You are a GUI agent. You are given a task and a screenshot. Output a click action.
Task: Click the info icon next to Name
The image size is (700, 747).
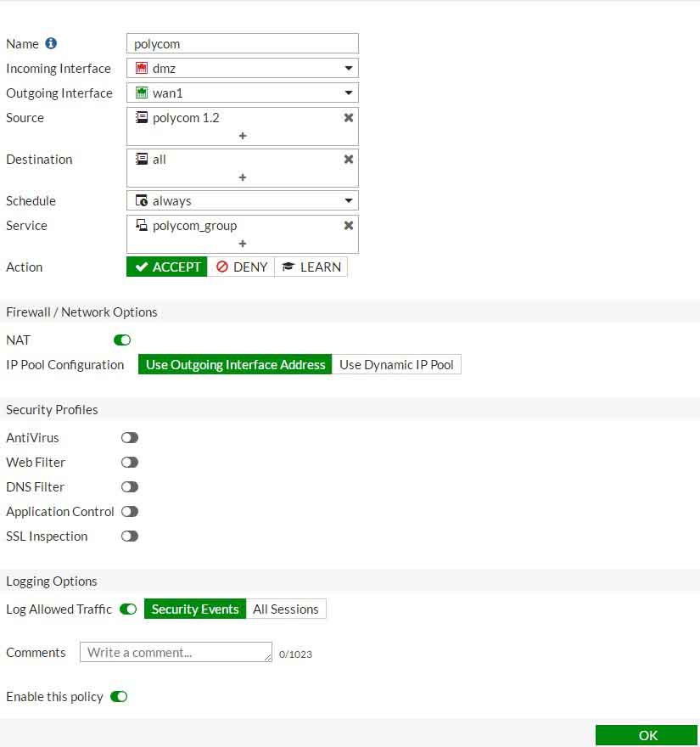[51, 43]
